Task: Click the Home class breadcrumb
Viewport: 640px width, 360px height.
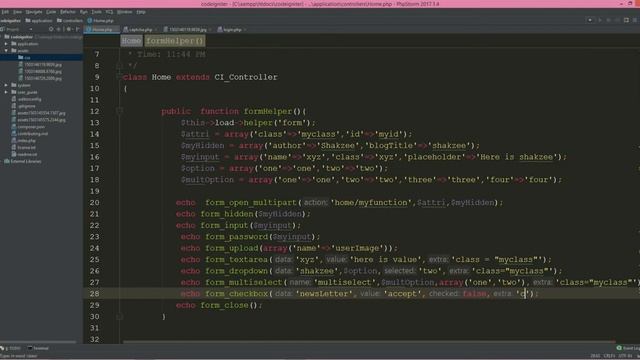Action: pyautogui.click(x=131, y=41)
